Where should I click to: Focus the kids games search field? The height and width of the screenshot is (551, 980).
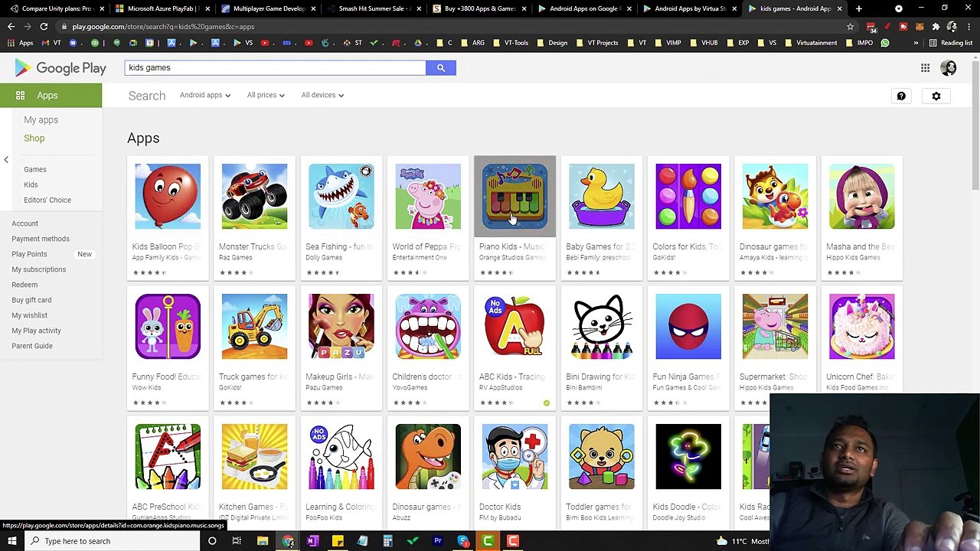(x=275, y=68)
